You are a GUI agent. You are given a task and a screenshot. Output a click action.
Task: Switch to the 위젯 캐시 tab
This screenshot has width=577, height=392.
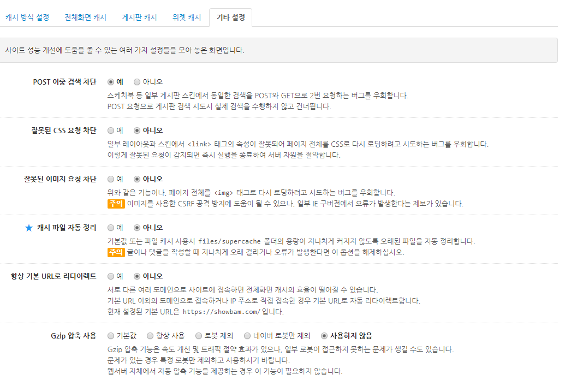pyautogui.click(x=187, y=17)
